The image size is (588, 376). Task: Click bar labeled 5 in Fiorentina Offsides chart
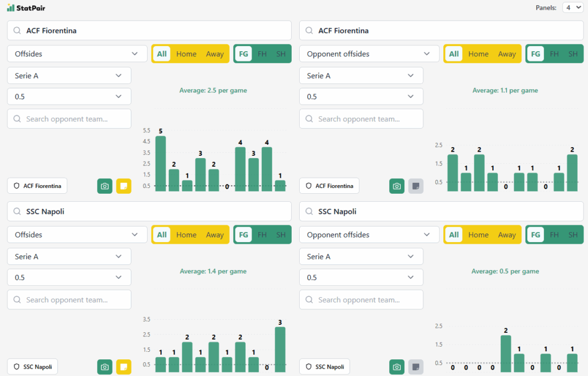(161, 164)
